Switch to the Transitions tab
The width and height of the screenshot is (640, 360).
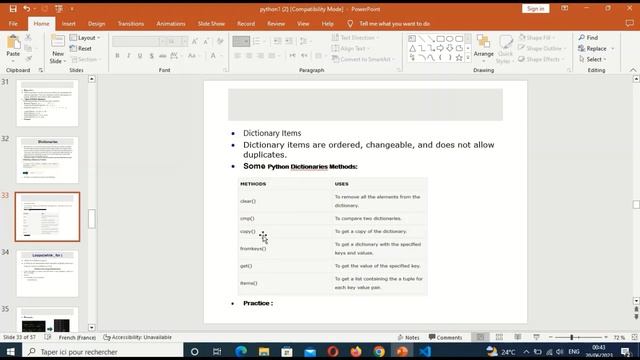click(131, 24)
